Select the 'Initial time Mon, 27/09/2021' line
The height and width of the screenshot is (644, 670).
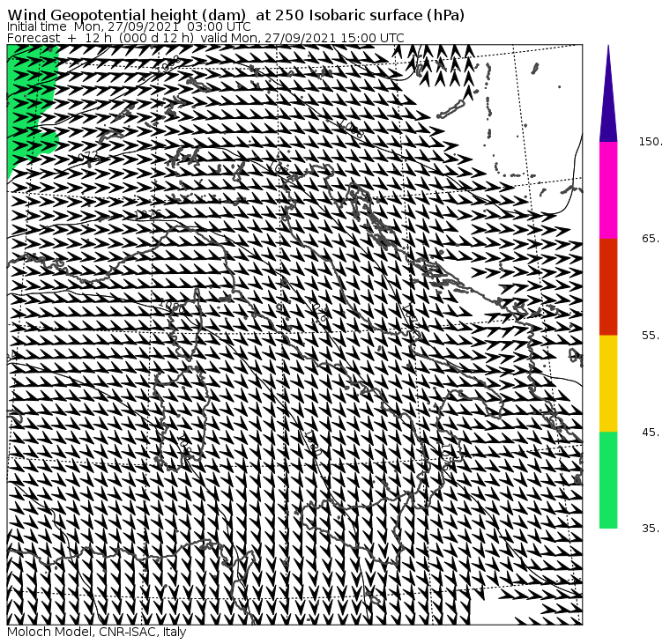coord(129,26)
